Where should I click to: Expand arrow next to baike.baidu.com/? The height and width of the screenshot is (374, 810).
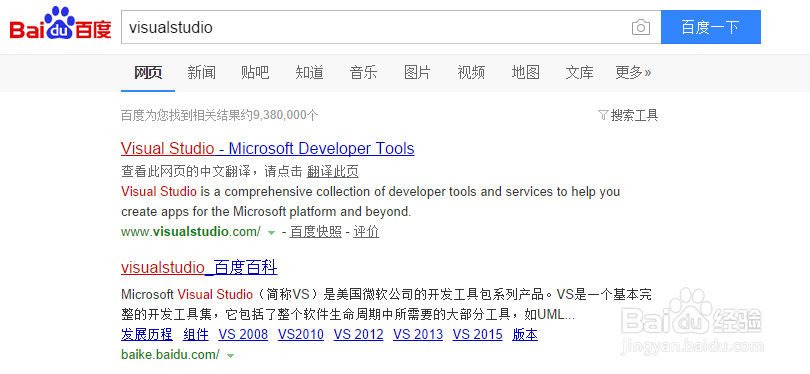click(x=230, y=356)
